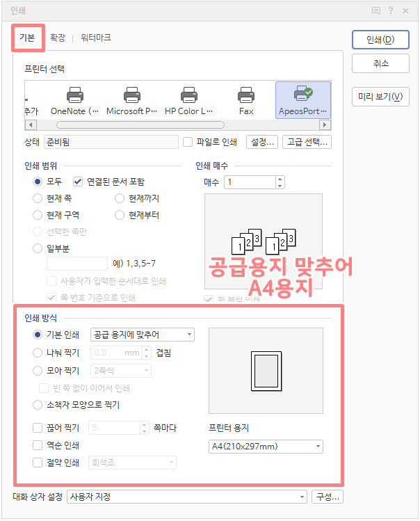This screenshot has height=521, width=420.
Task: Click the dialog comment icon in title bar
Action: (375, 10)
